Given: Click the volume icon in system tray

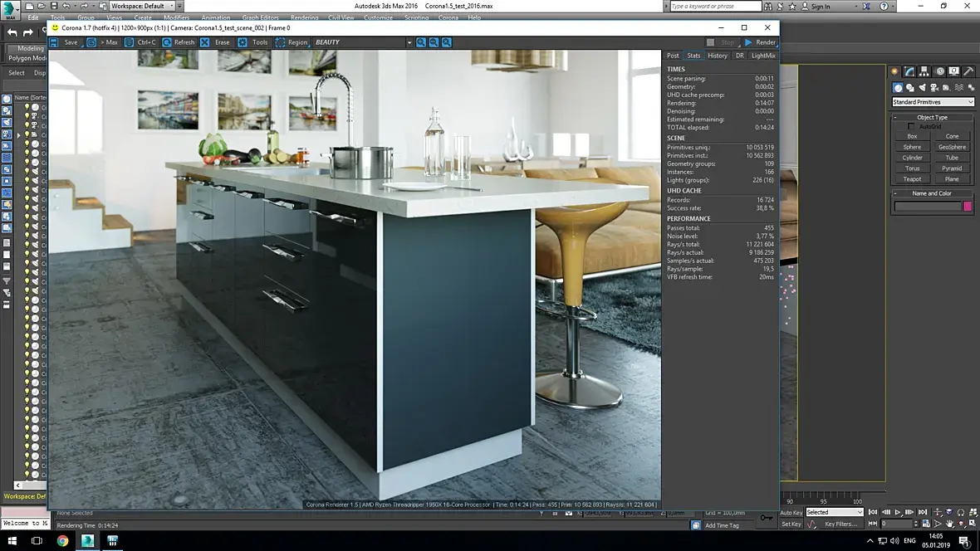Looking at the screenshot, I should pyautogui.click(x=894, y=541).
